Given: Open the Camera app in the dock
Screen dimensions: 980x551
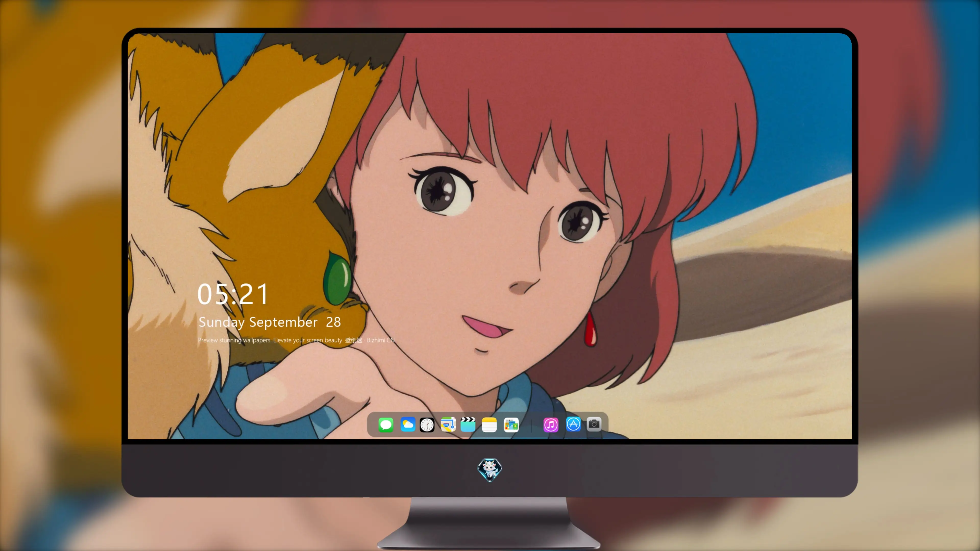Looking at the screenshot, I should pyautogui.click(x=594, y=424).
